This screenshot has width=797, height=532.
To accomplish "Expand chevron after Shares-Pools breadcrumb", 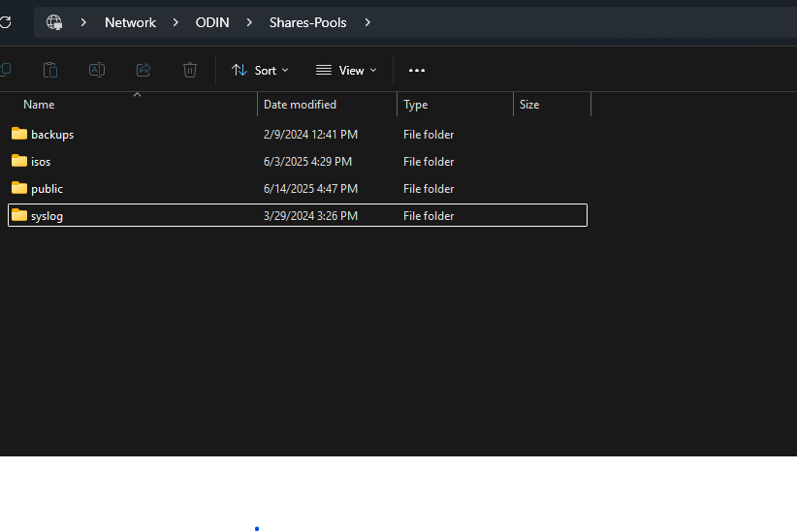I will 367,22.
